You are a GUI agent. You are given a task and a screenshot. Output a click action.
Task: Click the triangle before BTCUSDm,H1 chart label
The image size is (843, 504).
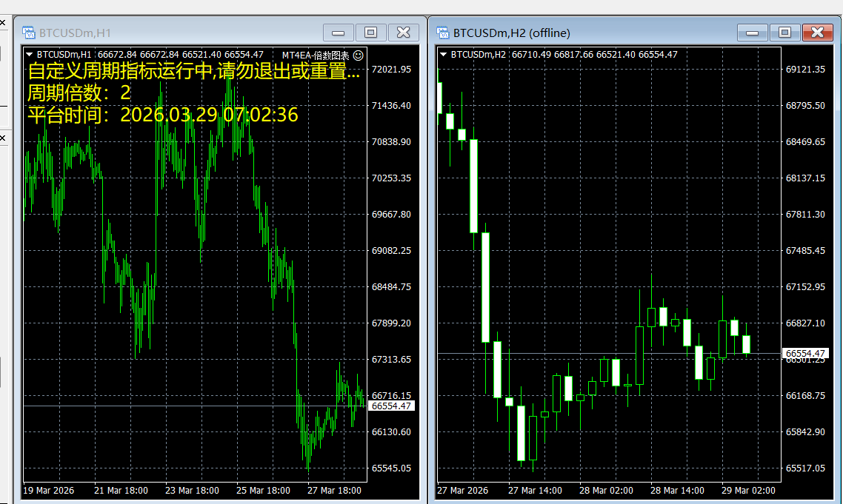(x=29, y=54)
